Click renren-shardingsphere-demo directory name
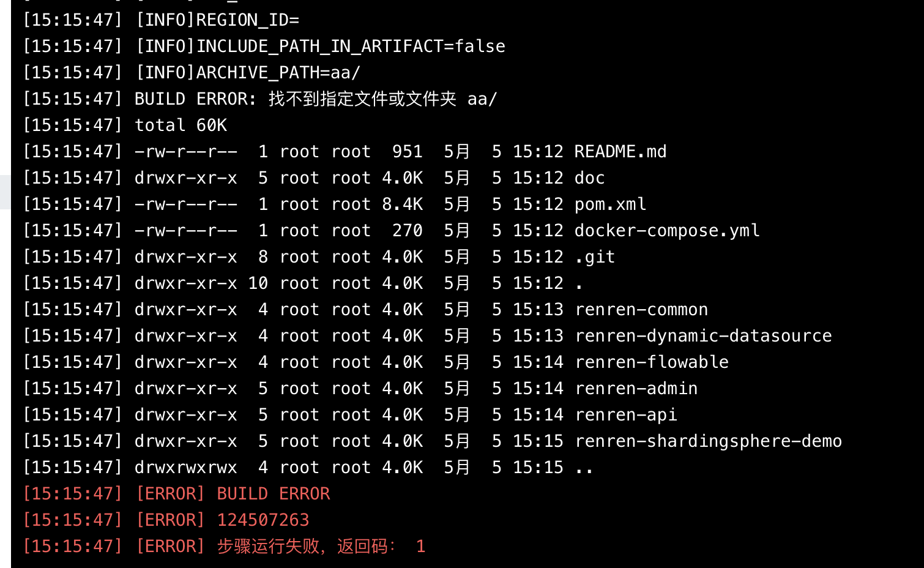 709,441
